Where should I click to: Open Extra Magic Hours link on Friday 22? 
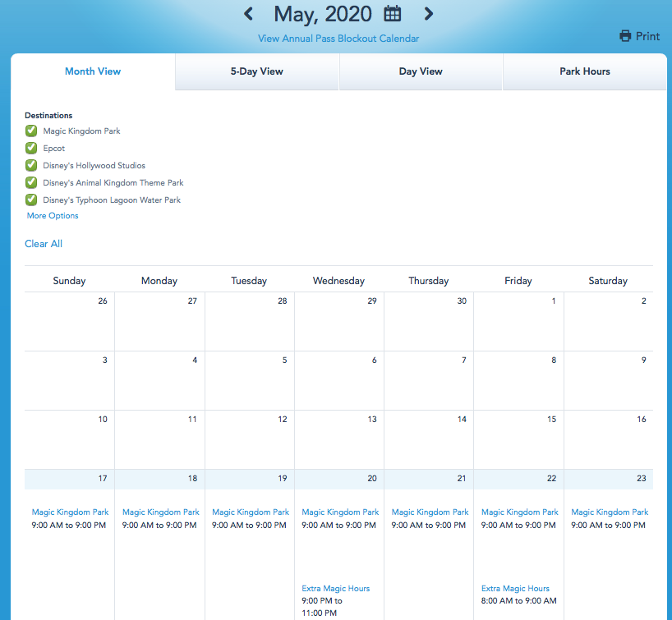(x=515, y=588)
